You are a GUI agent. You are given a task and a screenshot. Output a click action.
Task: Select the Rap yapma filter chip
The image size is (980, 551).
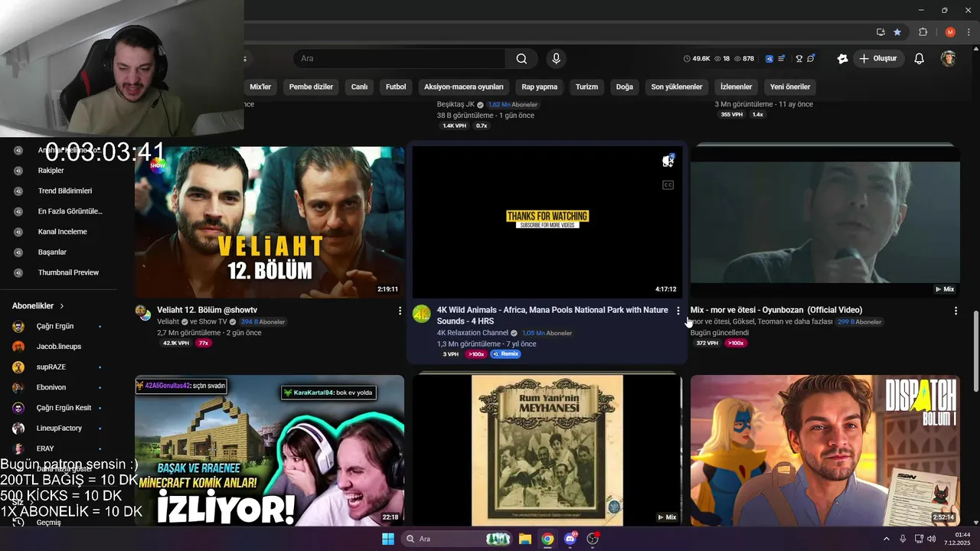540,86
